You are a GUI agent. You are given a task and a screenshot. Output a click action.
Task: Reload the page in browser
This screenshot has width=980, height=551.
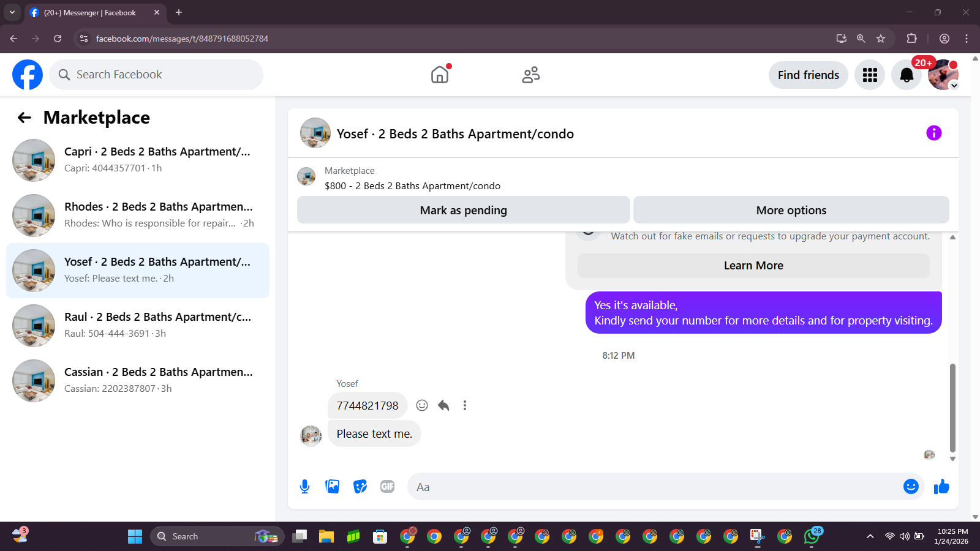click(58, 39)
